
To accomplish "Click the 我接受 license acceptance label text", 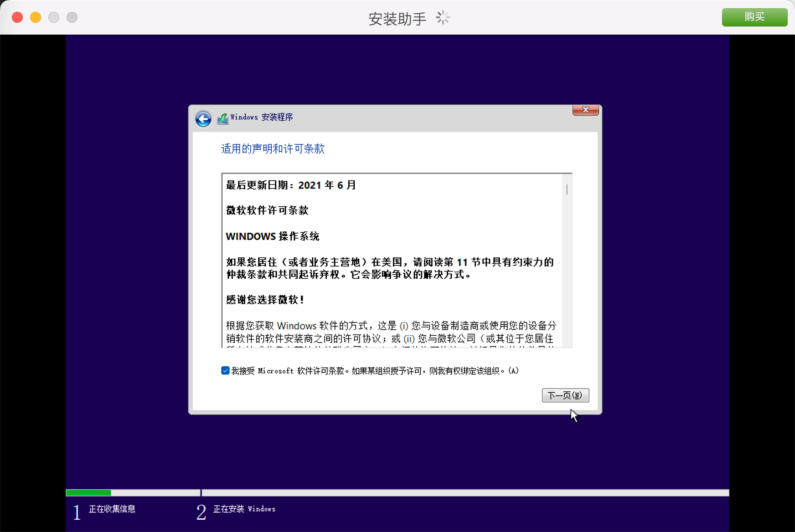I will (374, 371).
